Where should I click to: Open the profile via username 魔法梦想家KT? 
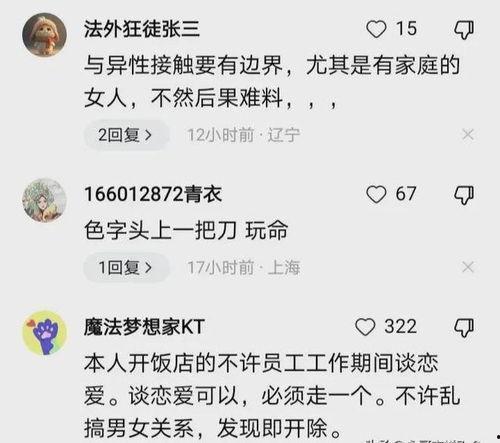click(x=144, y=327)
